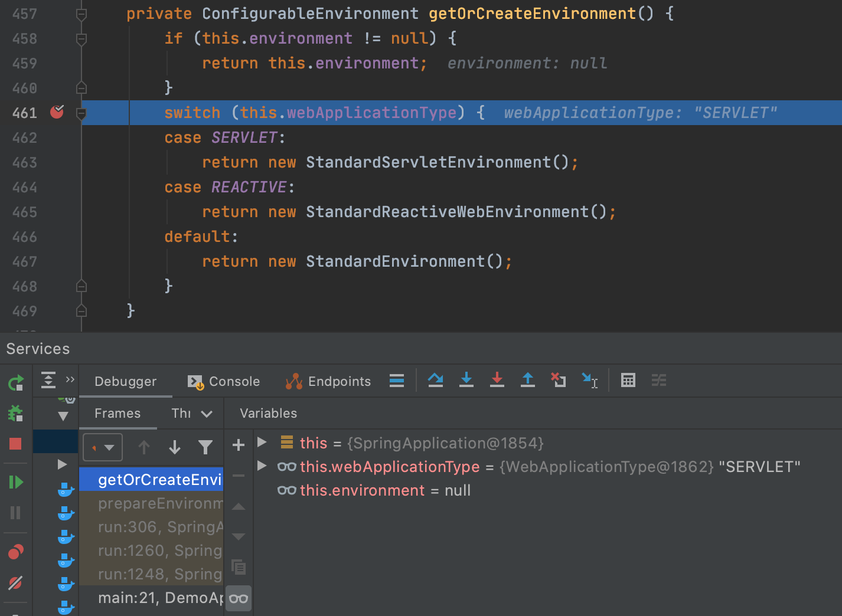Screen dimensions: 842x616
Task: Go to previous frame with up arrow
Action: 143,447
